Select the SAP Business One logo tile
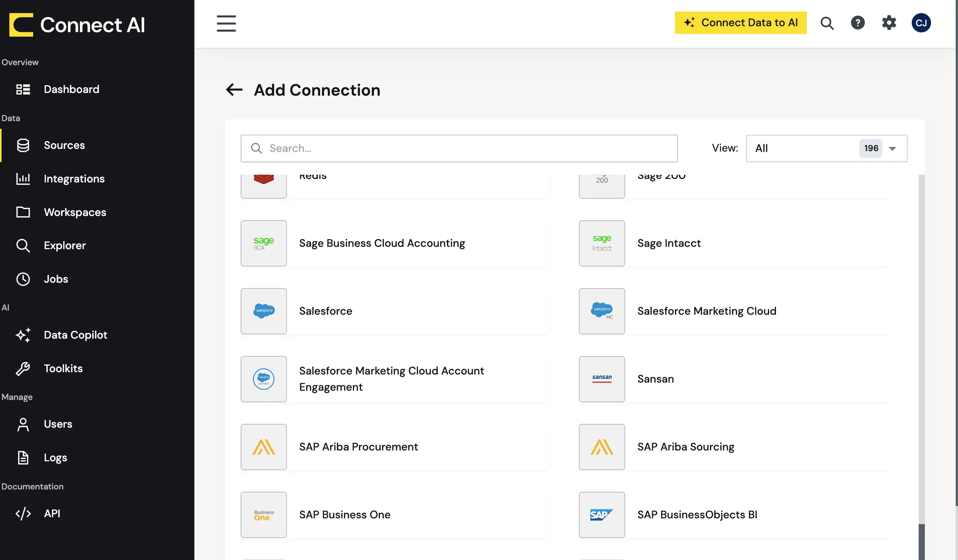This screenshot has width=958, height=560. 264,515
